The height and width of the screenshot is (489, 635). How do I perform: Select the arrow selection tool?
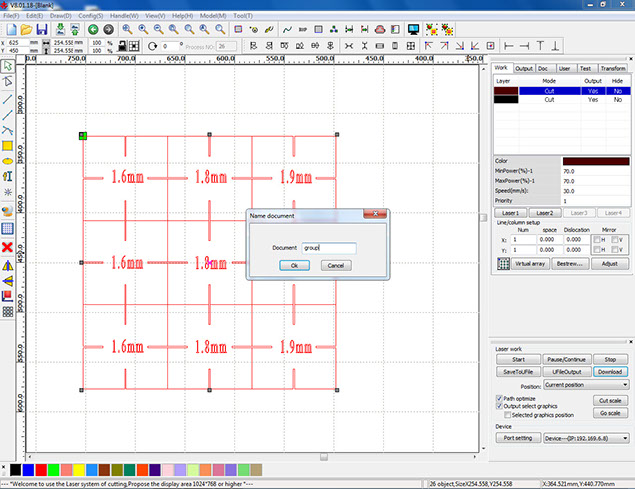point(8,66)
